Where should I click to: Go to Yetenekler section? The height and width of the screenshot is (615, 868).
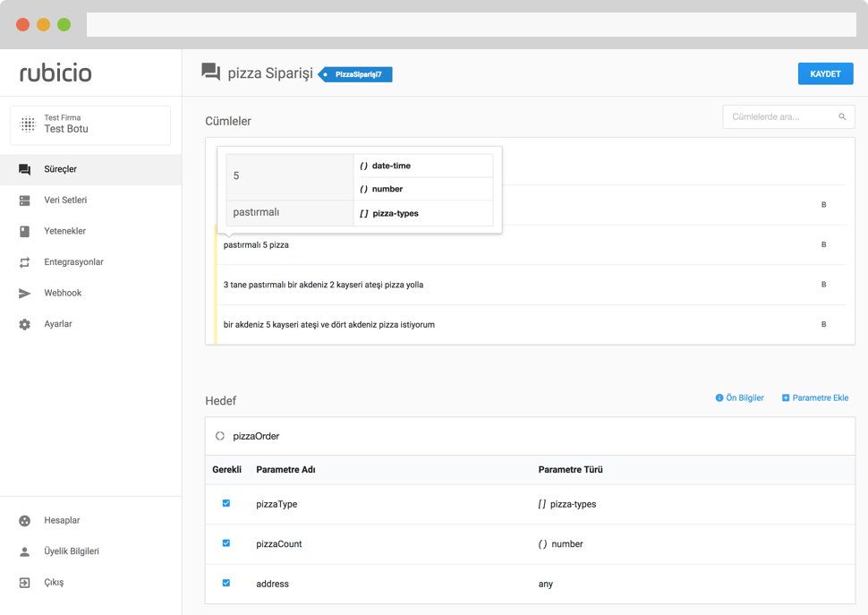[x=90, y=231]
